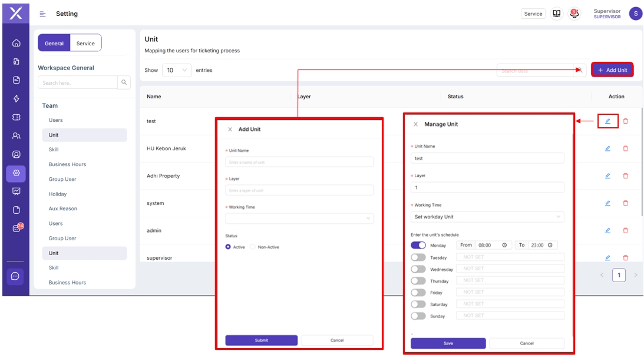Switch to the Service tab
Image resolution: width=644 pixels, height=364 pixels.
tap(85, 43)
